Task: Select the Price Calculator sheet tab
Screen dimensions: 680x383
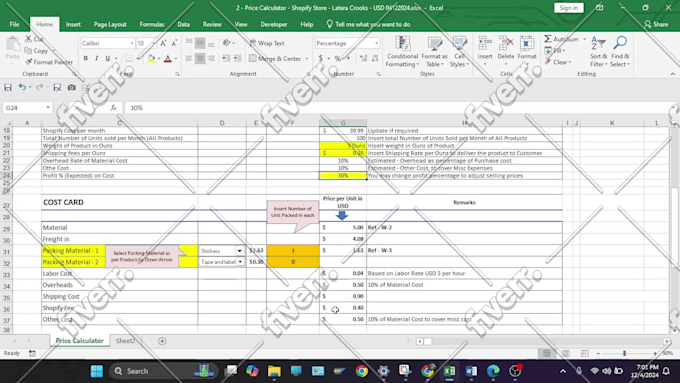Action: 80,341
